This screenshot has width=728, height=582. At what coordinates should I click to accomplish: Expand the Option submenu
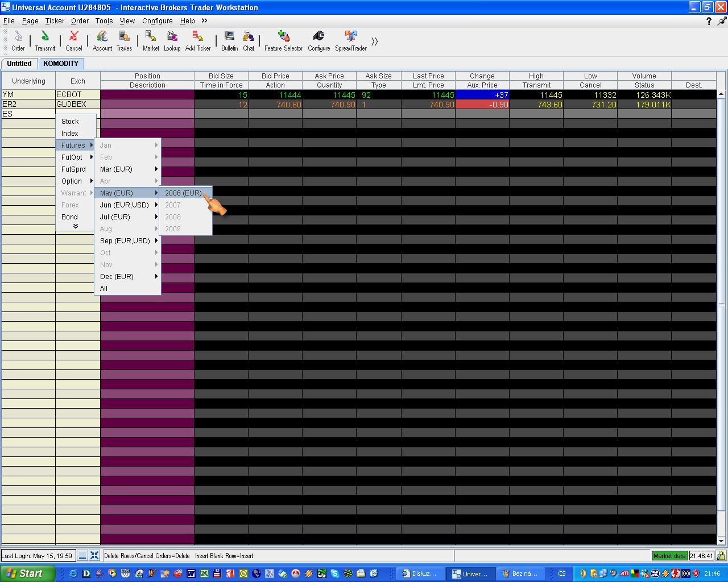click(x=76, y=181)
